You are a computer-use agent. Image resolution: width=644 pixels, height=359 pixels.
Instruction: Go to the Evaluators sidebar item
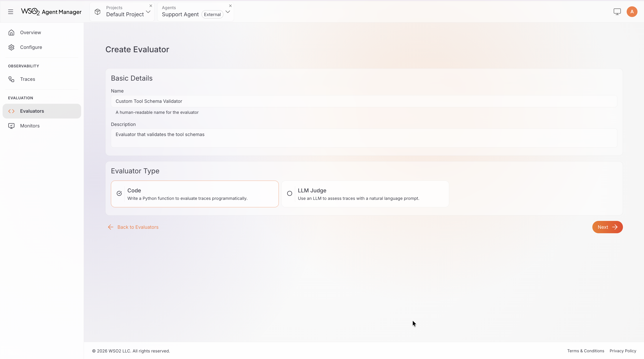(32, 111)
